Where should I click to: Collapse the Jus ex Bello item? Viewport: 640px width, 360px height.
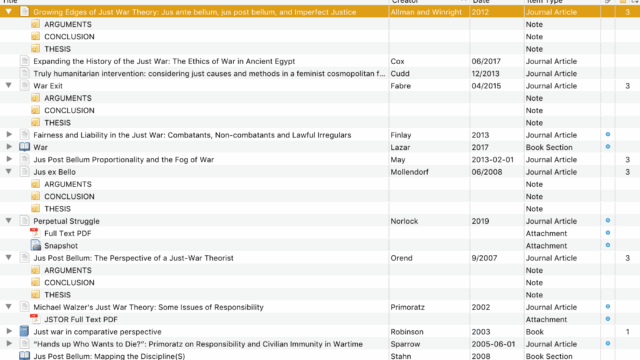(9, 171)
